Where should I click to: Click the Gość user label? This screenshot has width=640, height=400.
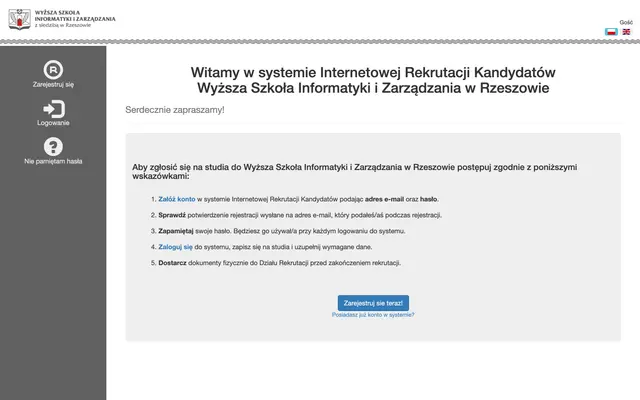click(x=626, y=22)
